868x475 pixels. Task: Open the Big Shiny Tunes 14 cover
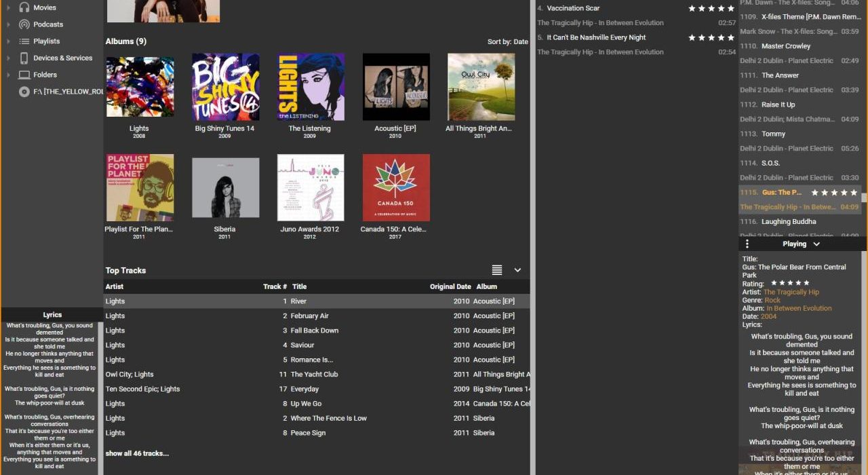(225, 88)
